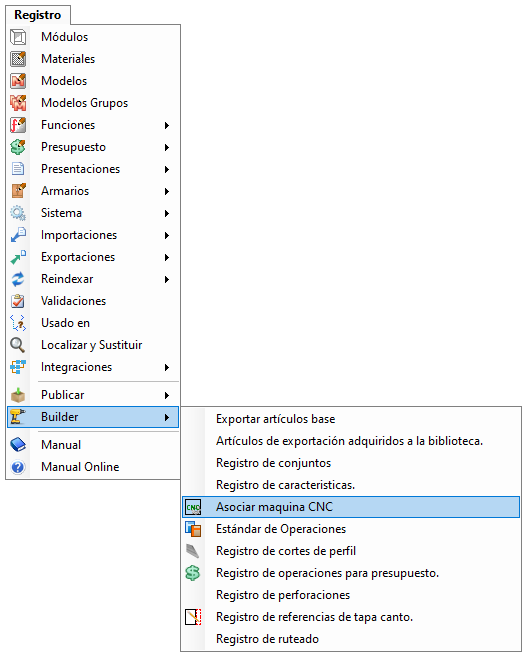Click the Exportaciones green arrow icon
This screenshot has width=528, height=659.
(18, 257)
